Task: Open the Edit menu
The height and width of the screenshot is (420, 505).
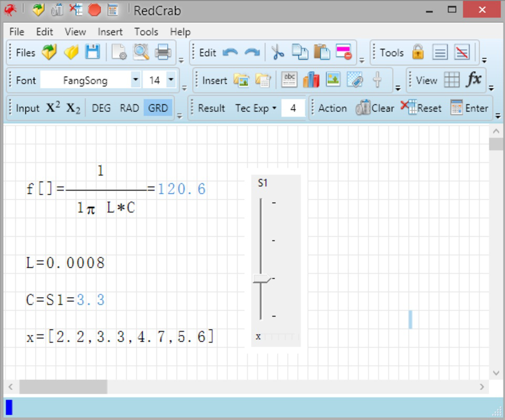Action: point(45,32)
